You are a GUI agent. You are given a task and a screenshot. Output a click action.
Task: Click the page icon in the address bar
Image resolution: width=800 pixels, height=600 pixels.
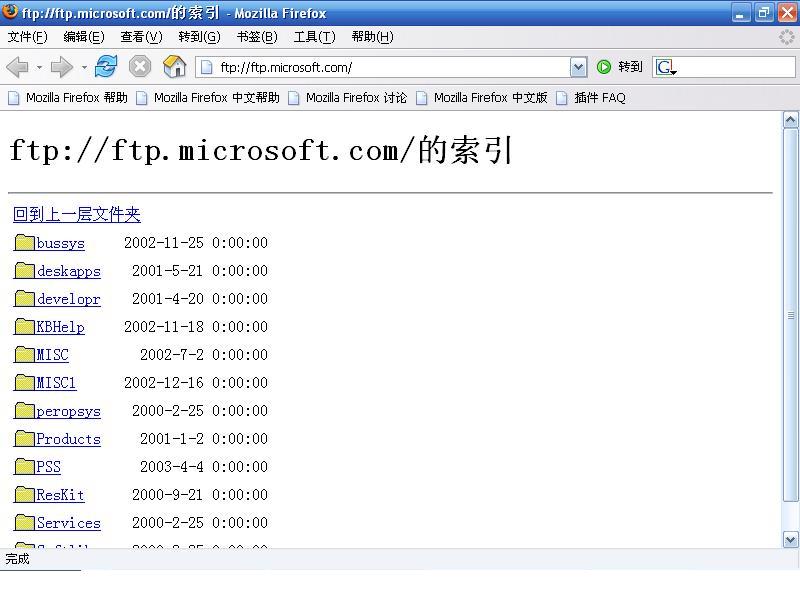(x=207, y=67)
